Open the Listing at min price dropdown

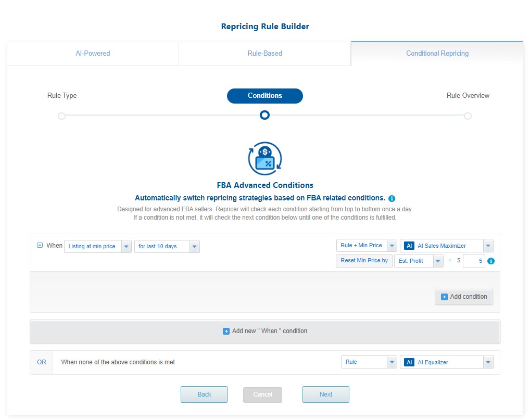98,246
